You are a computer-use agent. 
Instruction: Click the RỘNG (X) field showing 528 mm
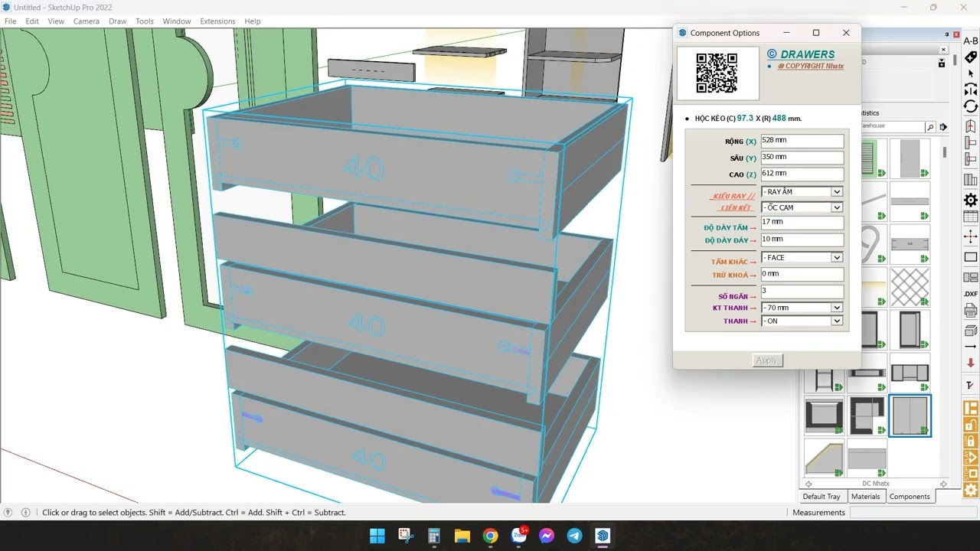(802, 141)
